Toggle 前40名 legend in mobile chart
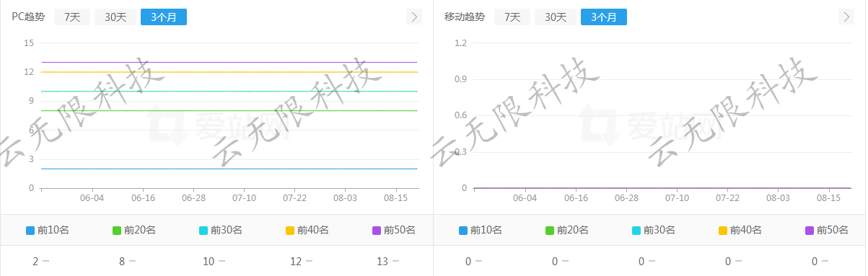Image resolution: width=868 pixels, height=276 pixels. pyautogui.click(x=740, y=231)
